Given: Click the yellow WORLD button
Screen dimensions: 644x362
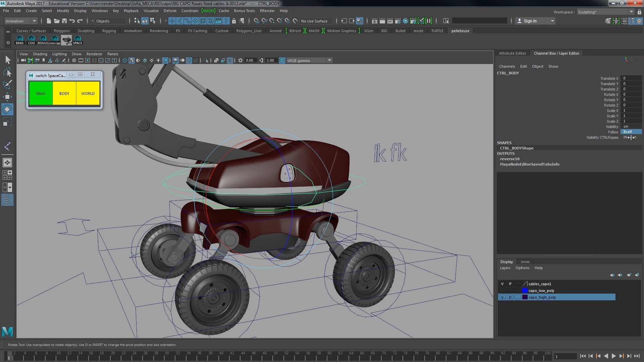Looking at the screenshot, I should tap(88, 94).
